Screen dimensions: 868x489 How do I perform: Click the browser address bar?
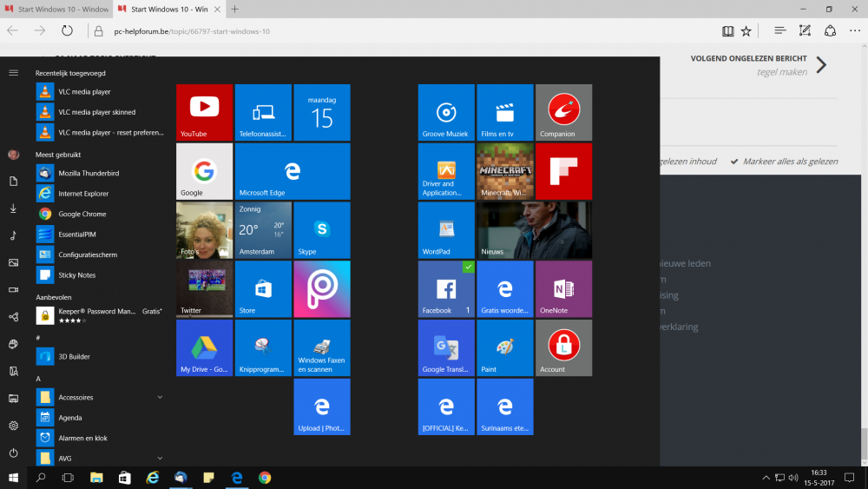click(391, 30)
